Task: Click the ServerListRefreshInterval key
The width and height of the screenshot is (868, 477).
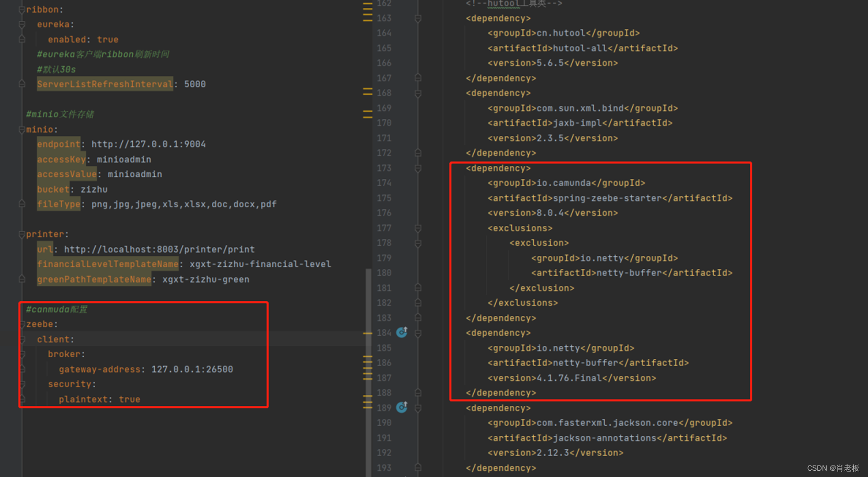Action: 105,84
